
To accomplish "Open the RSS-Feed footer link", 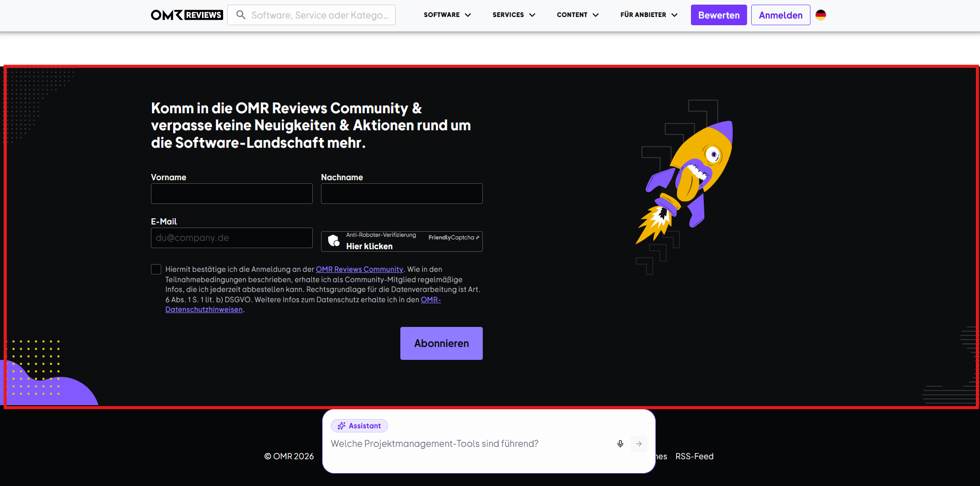I will [695, 456].
